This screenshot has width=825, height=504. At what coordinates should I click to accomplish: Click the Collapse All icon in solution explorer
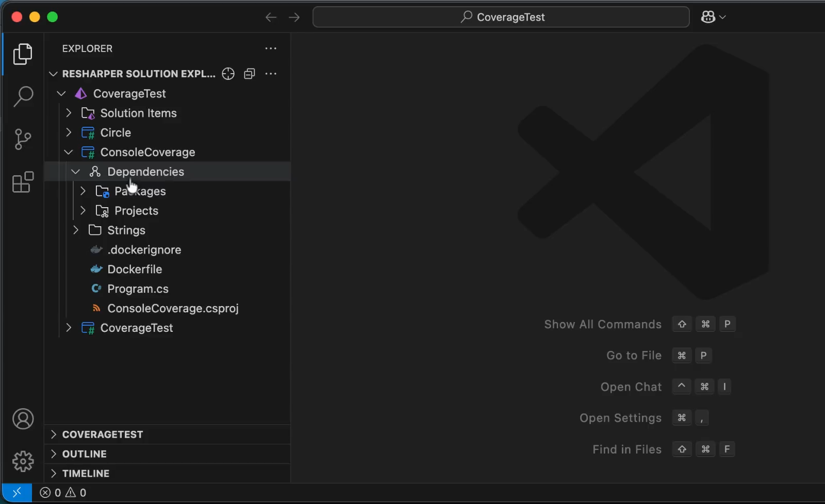(250, 74)
